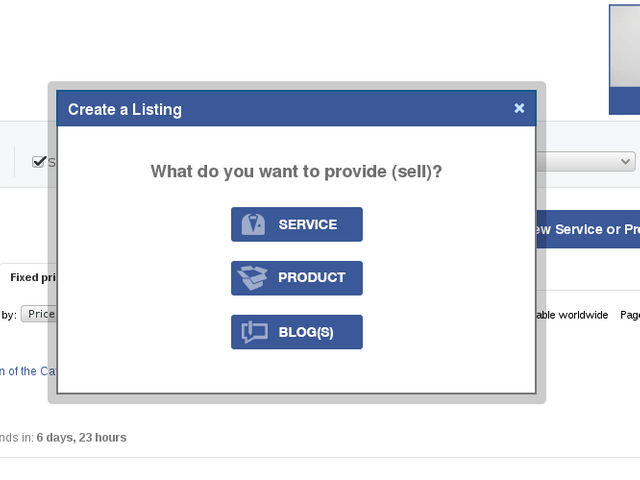Pick the BLOG(S) text label
The width and height of the screenshot is (640, 480).
point(305,332)
